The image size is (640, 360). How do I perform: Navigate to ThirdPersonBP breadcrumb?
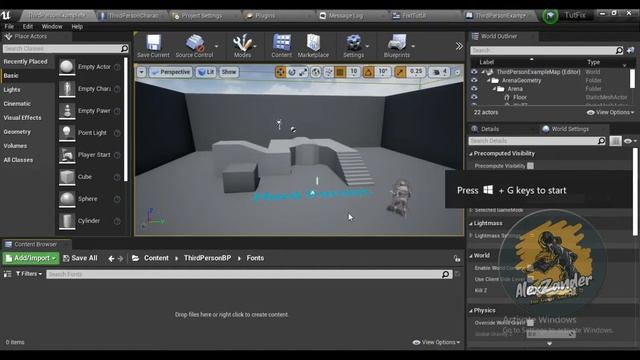(x=207, y=258)
